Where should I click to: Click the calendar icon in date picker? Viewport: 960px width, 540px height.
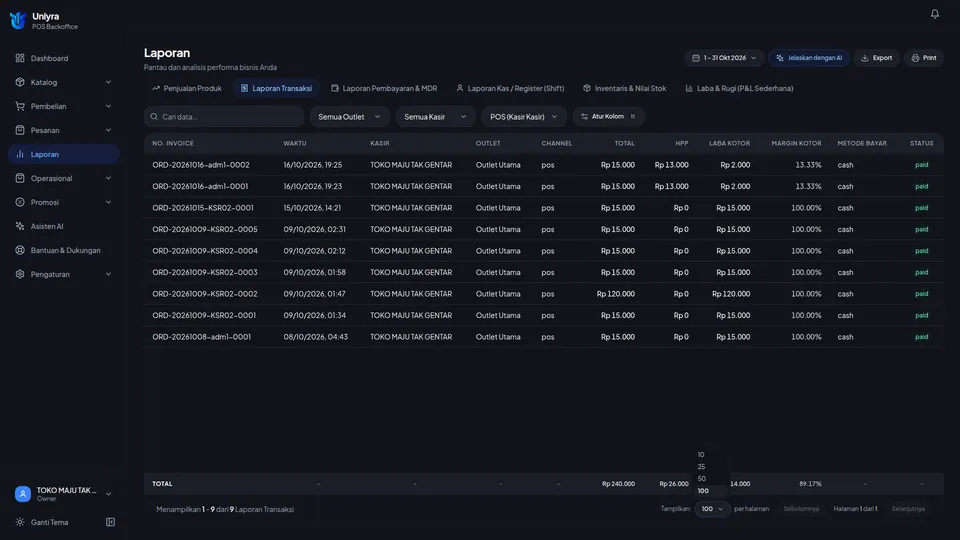tap(696, 58)
